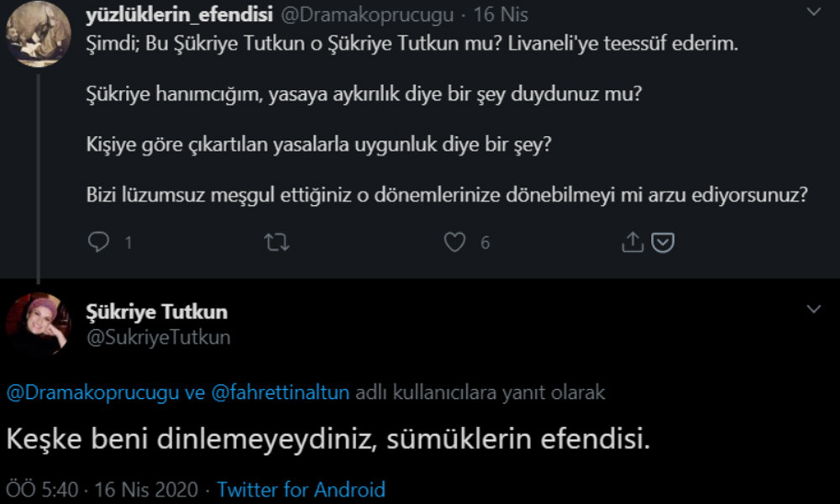Screen dimensions: 840x504
Task: Select the reply count number 1
Action: click(x=126, y=243)
